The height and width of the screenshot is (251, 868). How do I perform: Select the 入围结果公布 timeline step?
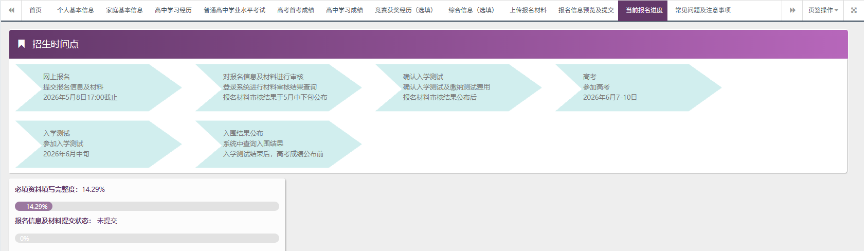(278, 144)
